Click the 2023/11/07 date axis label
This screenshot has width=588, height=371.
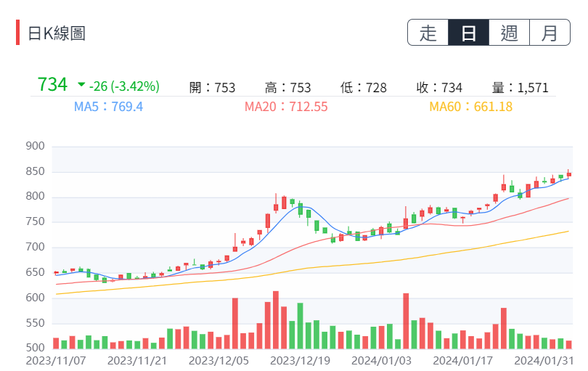click(x=56, y=359)
